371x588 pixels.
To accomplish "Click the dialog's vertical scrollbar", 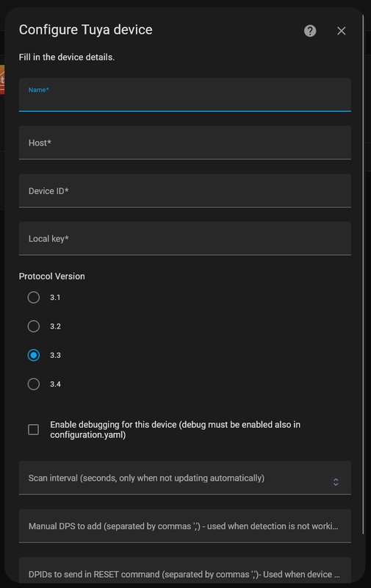I will pyautogui.click(x=363, y=273).
